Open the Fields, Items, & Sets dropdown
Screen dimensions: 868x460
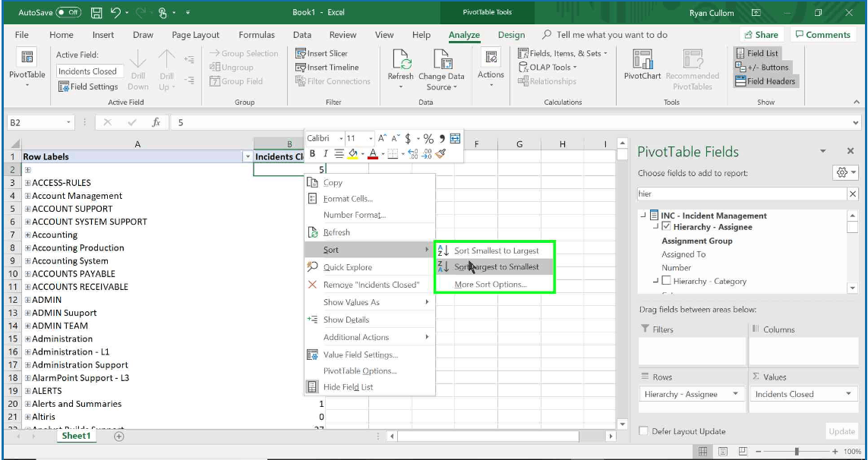(563, 54)
